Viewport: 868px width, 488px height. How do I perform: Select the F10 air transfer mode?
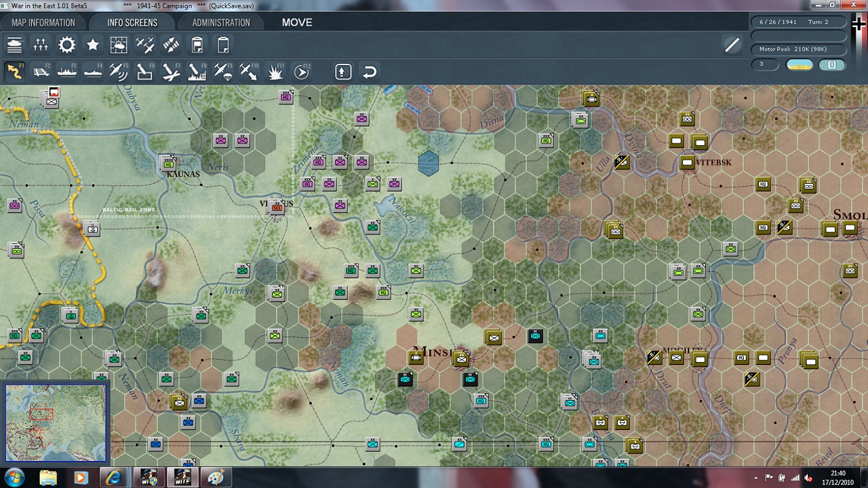coord(249,72)
